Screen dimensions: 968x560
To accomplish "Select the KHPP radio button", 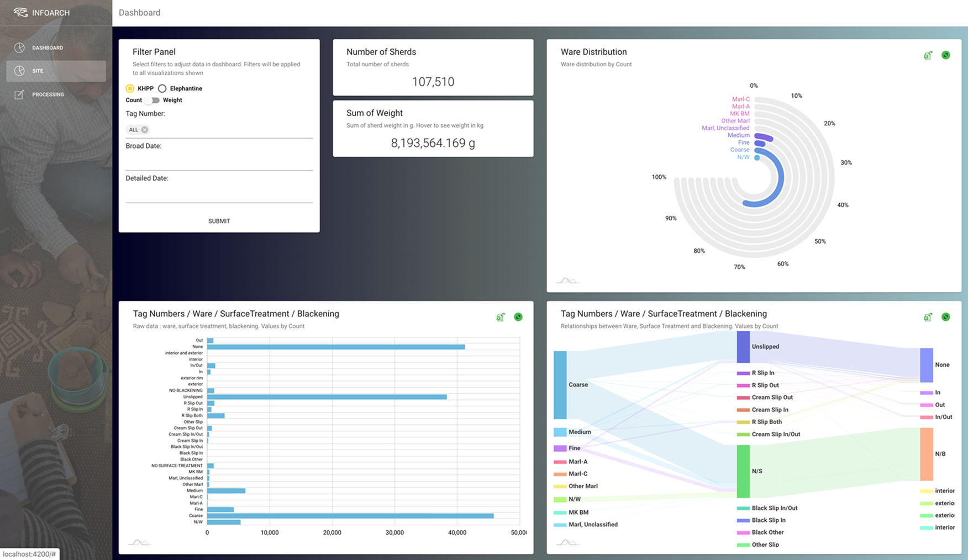I will tap(130, 88).
